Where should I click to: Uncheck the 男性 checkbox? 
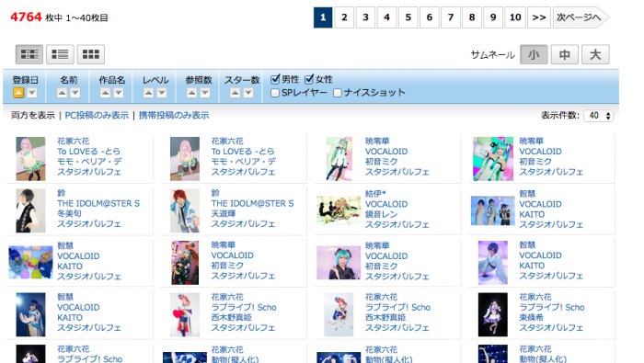pyautogui.click(x=275, y=80)
